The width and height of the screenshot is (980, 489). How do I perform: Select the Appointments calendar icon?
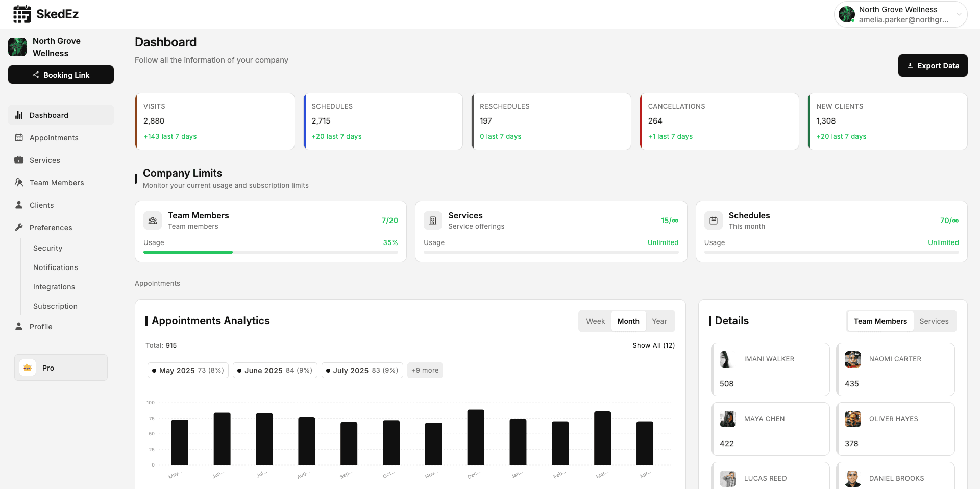19,138
